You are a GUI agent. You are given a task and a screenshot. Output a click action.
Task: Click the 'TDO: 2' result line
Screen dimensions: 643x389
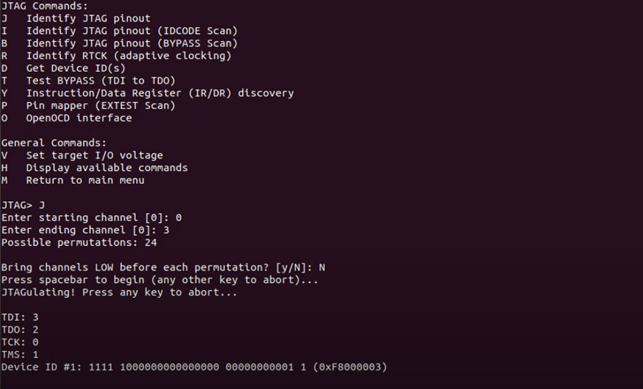[20, 330]
